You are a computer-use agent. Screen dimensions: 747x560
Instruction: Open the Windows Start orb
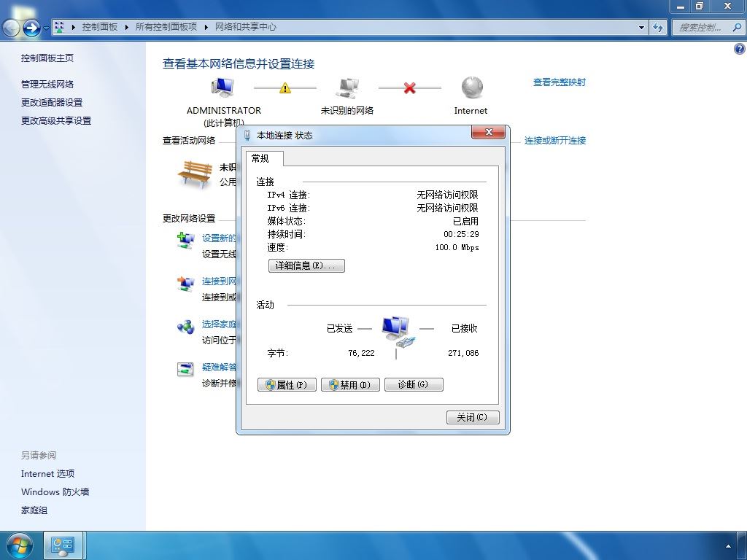[18, 545]
